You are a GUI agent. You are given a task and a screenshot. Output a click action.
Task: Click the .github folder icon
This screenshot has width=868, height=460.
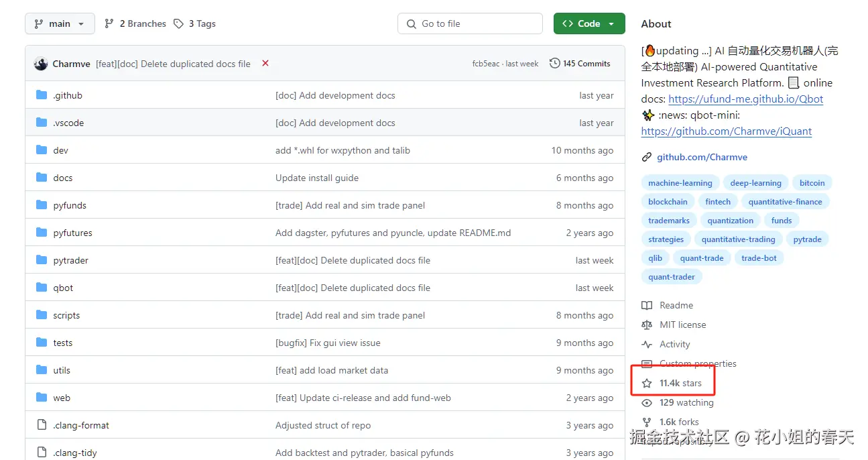(42, 95)
